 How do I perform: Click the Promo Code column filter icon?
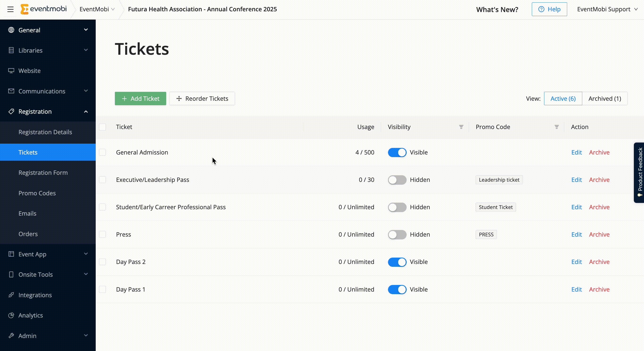(x=557, y=127)
